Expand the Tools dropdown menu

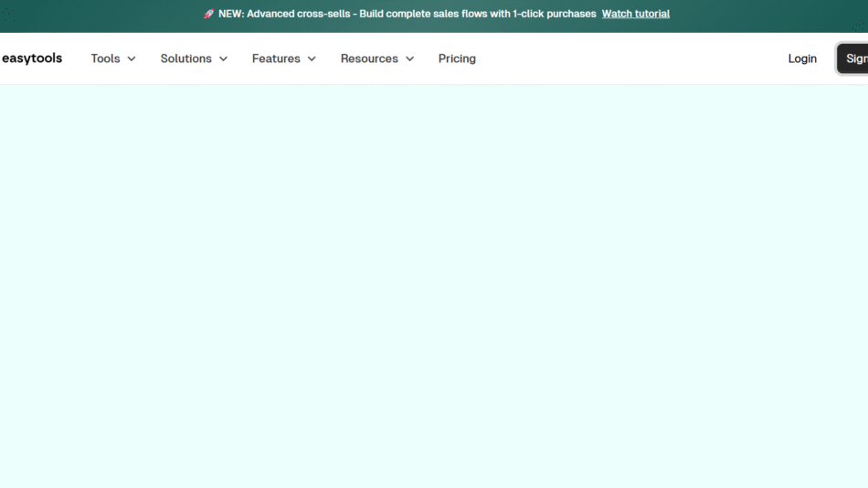pyautogui.click(x=105, y=58)
